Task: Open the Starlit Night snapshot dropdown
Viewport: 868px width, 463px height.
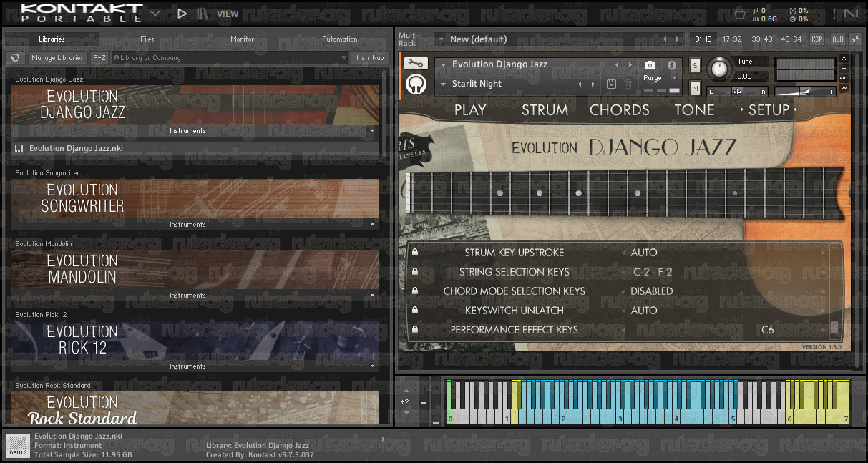Action: point(444,84)
